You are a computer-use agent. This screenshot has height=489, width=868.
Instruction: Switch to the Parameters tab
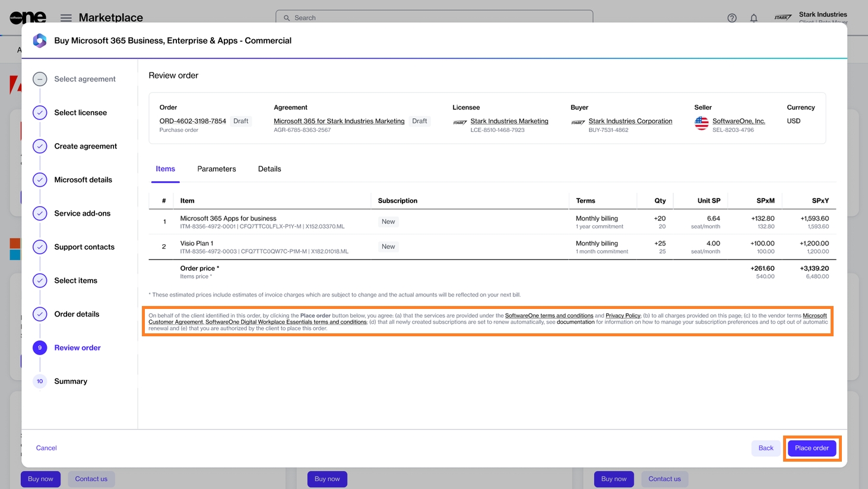click(216, 169)
